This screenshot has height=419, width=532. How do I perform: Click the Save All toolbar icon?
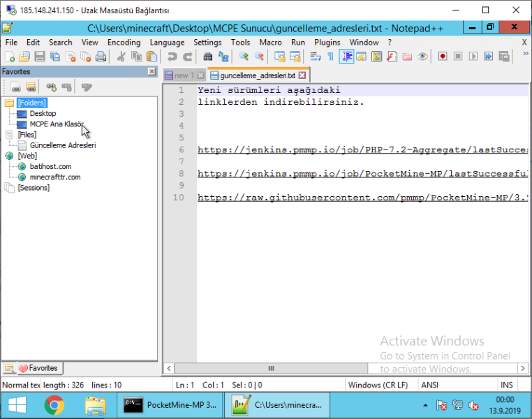55,57
